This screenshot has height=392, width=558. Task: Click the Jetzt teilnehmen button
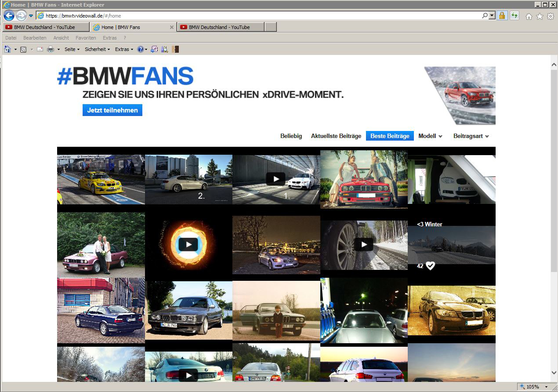click(x=112, y=110)
